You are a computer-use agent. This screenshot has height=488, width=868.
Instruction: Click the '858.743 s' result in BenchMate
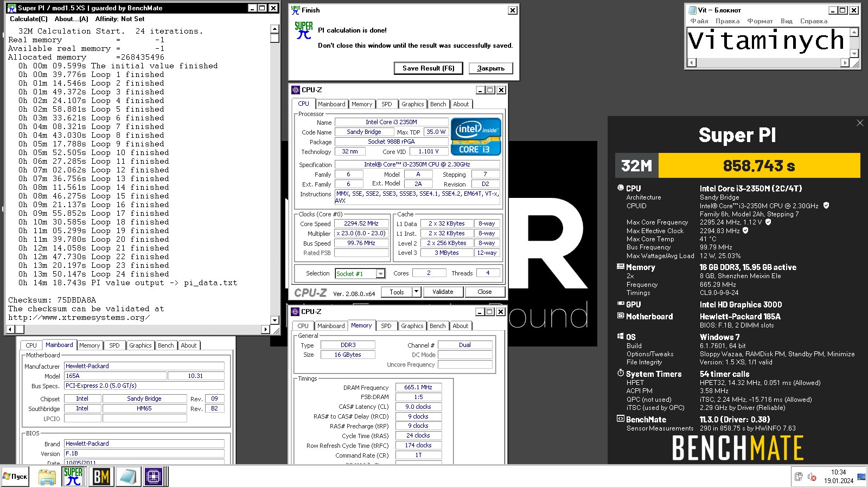point(759,165)
